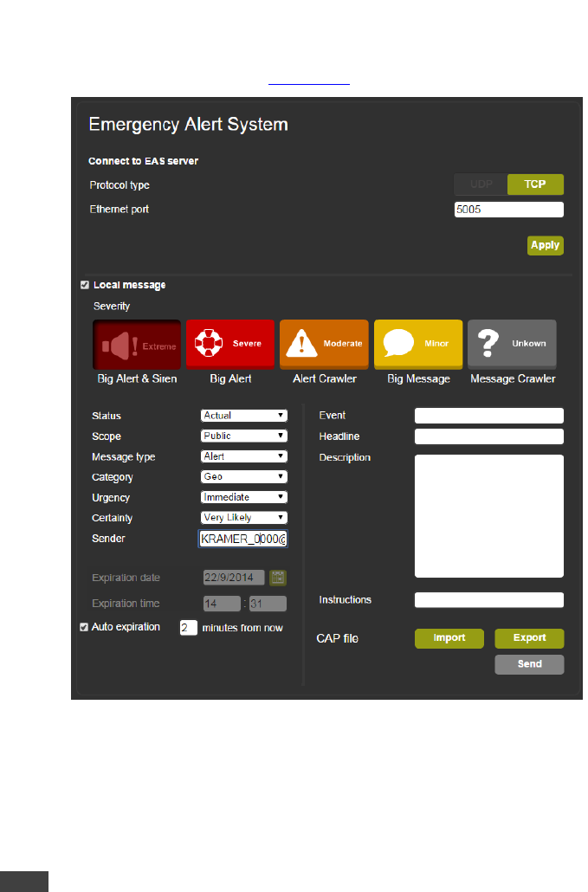588x892 pixels.
Task: Click the expiration time minutes field
Action: (268, 604)
